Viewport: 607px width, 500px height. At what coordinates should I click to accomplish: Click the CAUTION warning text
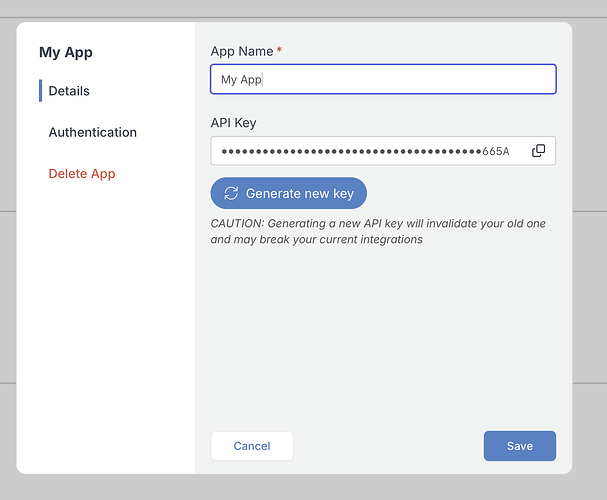378,231
